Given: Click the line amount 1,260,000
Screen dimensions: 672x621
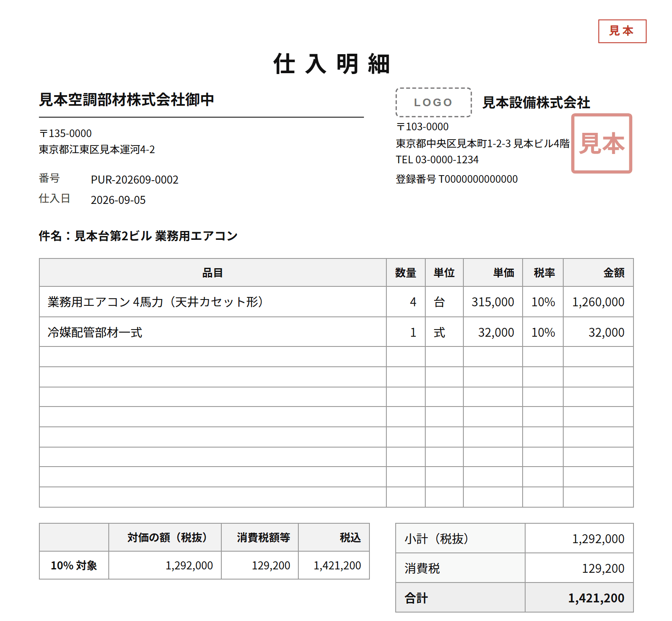Looking at the screenshot, I should (x=598, y=302).
